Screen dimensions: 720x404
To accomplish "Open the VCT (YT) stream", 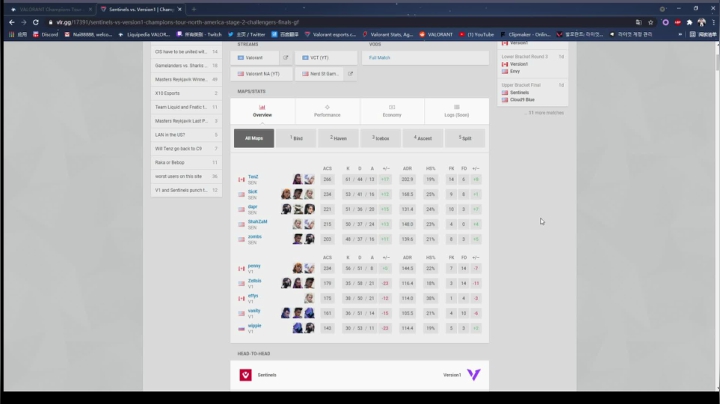I will [326, 58].
